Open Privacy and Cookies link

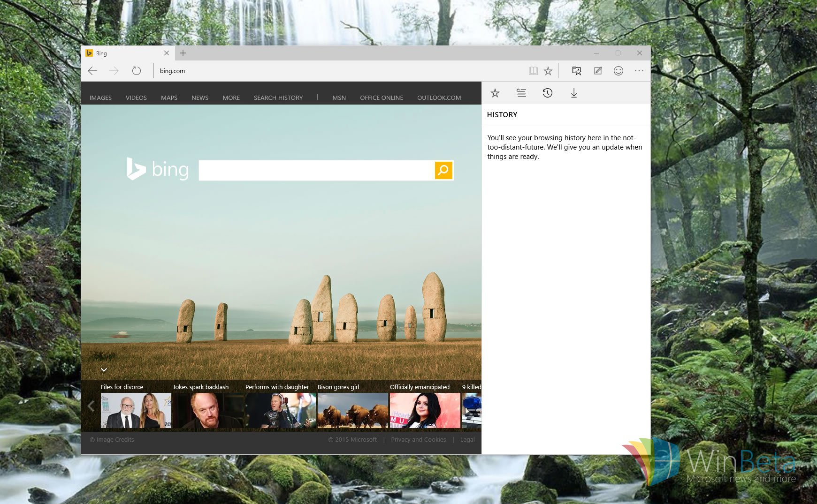419,440
